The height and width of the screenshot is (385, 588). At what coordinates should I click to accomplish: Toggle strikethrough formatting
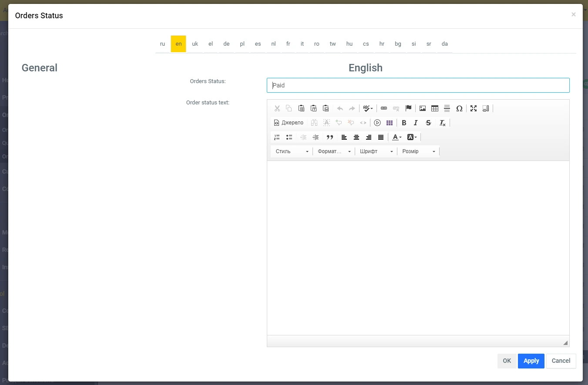point(428,123)
